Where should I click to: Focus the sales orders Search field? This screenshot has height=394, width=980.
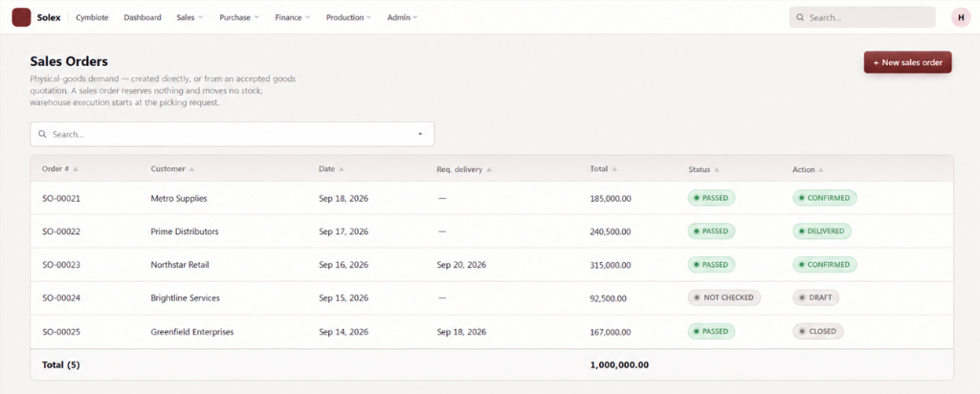click(233, 134)
